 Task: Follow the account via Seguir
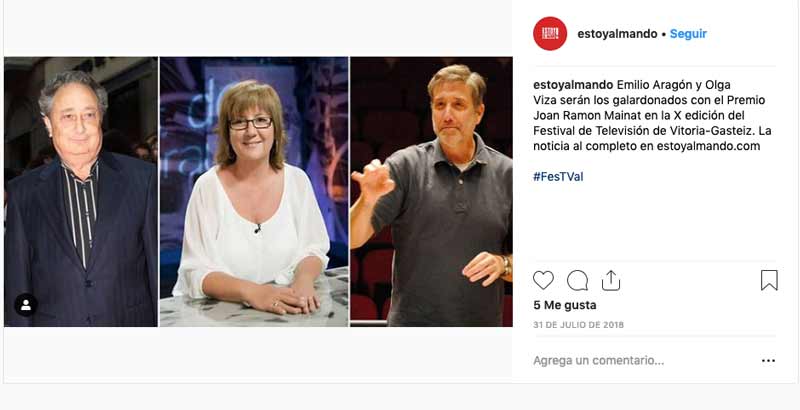point(688,34)
